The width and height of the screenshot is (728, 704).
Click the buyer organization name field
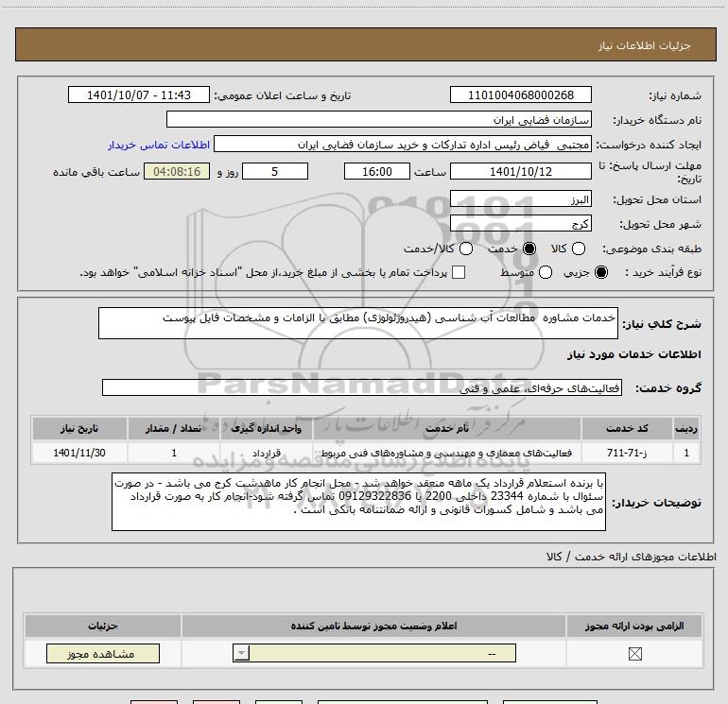[x=379, y=120]
